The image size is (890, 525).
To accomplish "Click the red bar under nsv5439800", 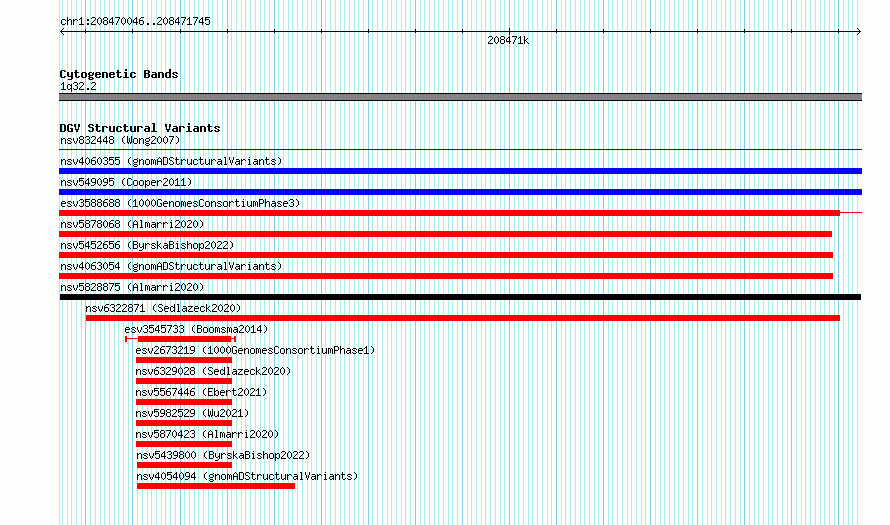I will (184, 465).
